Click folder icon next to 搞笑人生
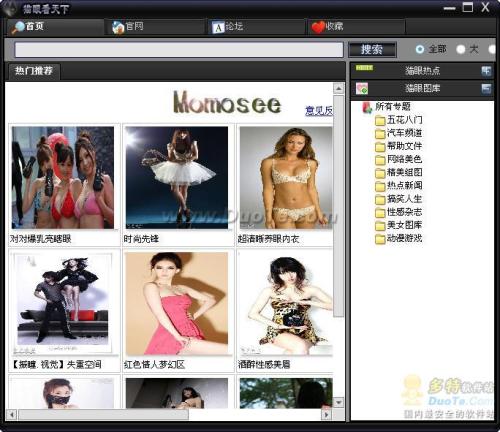The image size is (500, 432). pyautogui.click(x=380, y=199)
